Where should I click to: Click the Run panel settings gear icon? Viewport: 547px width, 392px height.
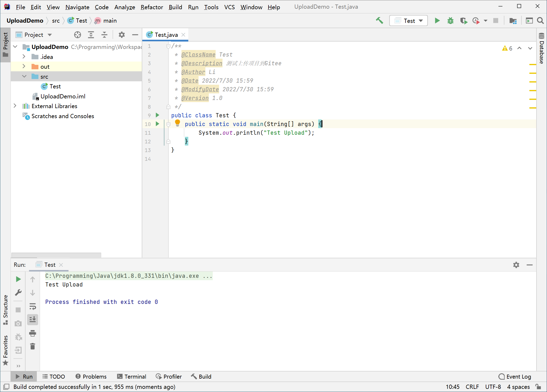(516, 265)
